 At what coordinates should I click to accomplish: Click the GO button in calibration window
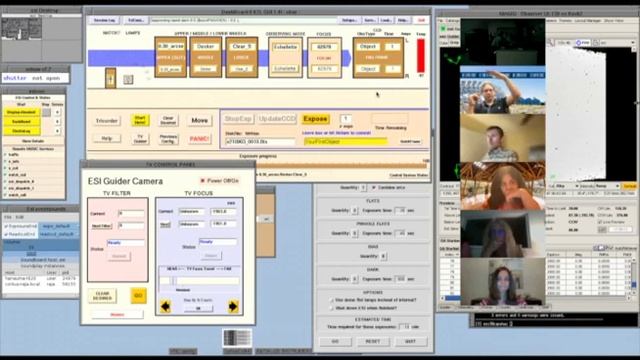click(335, 341)
